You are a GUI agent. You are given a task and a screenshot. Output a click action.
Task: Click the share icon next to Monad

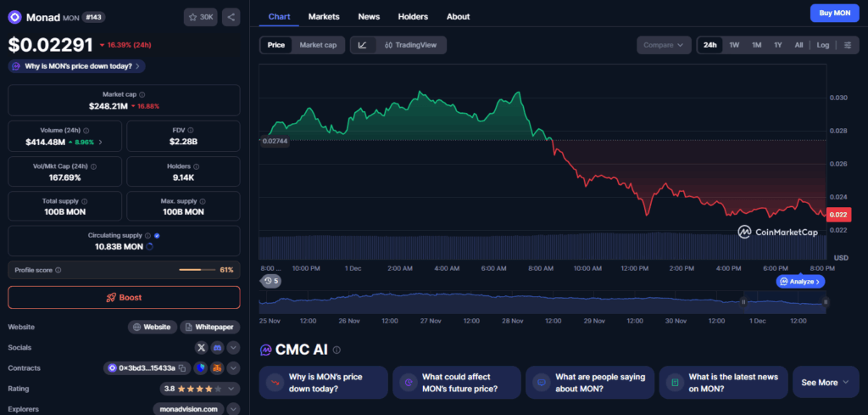(231, 17)
